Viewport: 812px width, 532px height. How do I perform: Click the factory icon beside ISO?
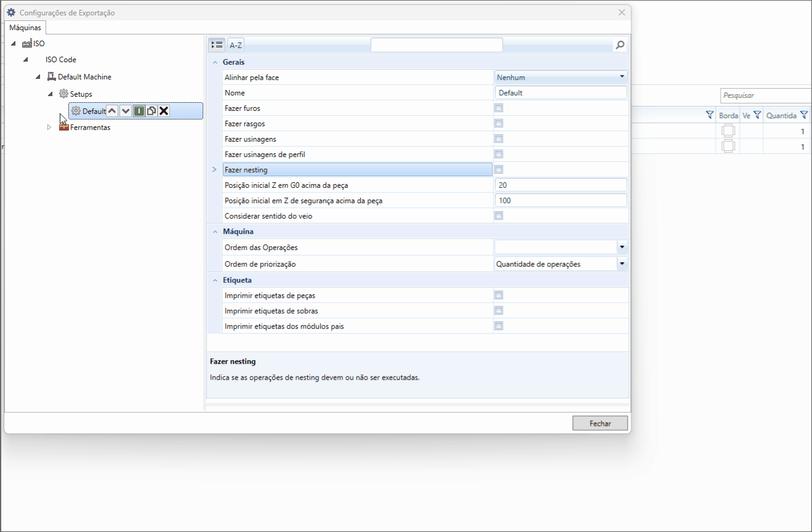coord(27,44)
